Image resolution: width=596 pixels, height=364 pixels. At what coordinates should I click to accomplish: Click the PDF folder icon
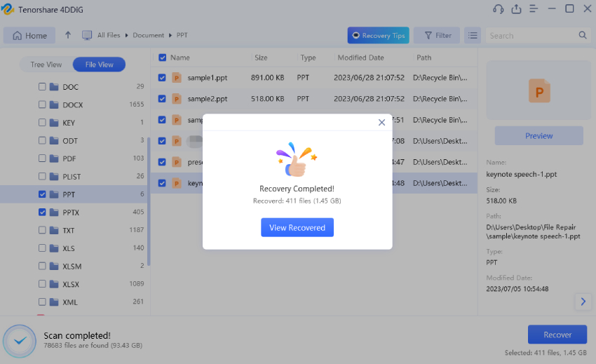pos(54,159)
